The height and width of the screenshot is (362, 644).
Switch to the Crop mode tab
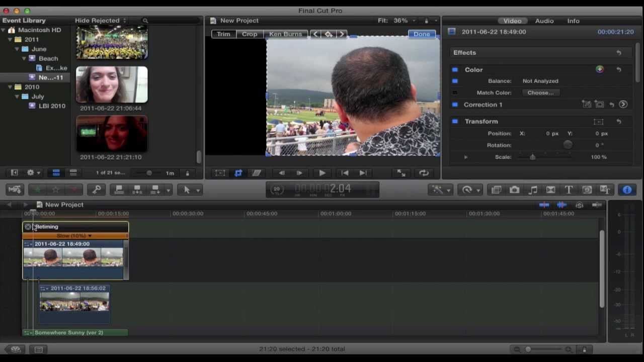click(250, 34)
